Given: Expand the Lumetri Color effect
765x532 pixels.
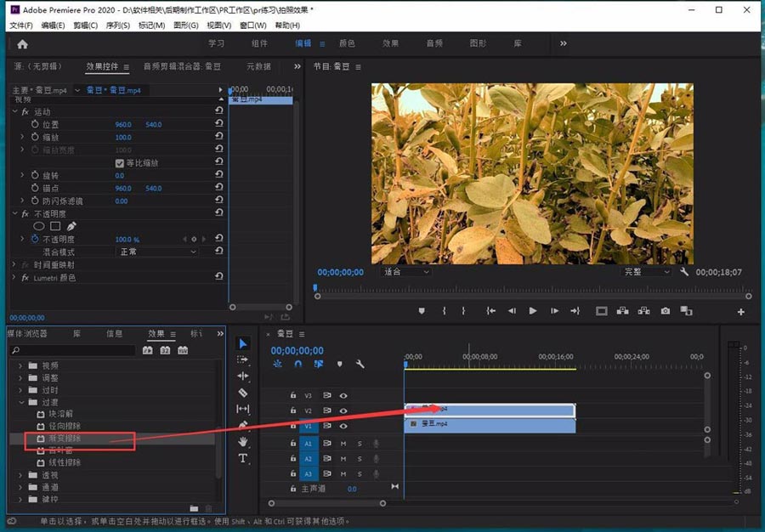Looking at the screenshot, I should click(x=14, y=277).
